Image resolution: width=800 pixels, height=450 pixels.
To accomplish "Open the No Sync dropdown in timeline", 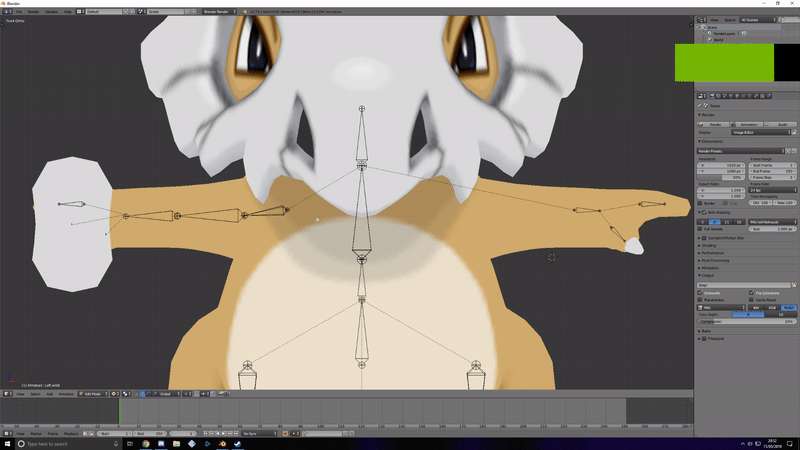I will point(259,433).
